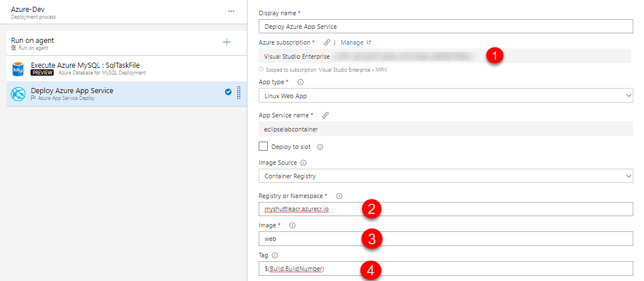Enable the Deploy to slot checkbox
644x281 pixels.
coord(263,147)
